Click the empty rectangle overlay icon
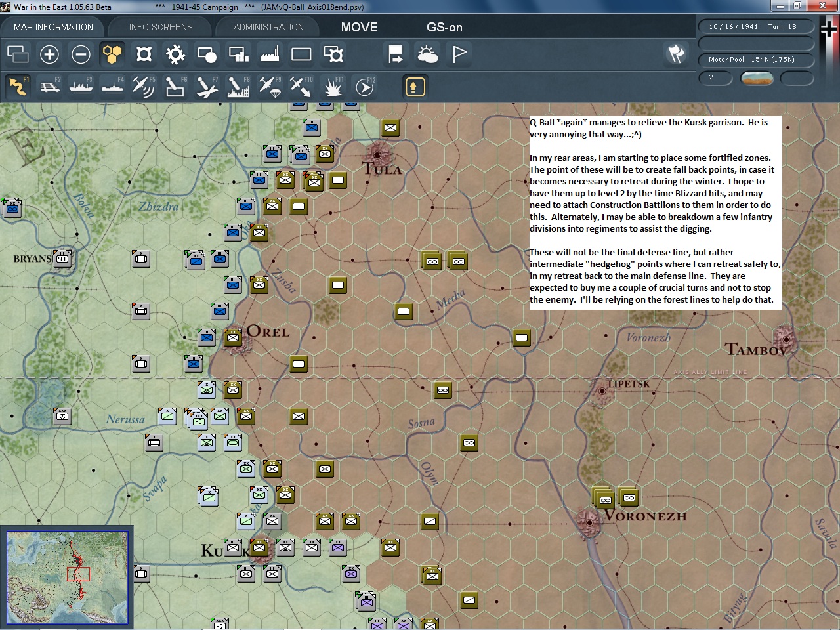840x630 pixels. point(301,54)
